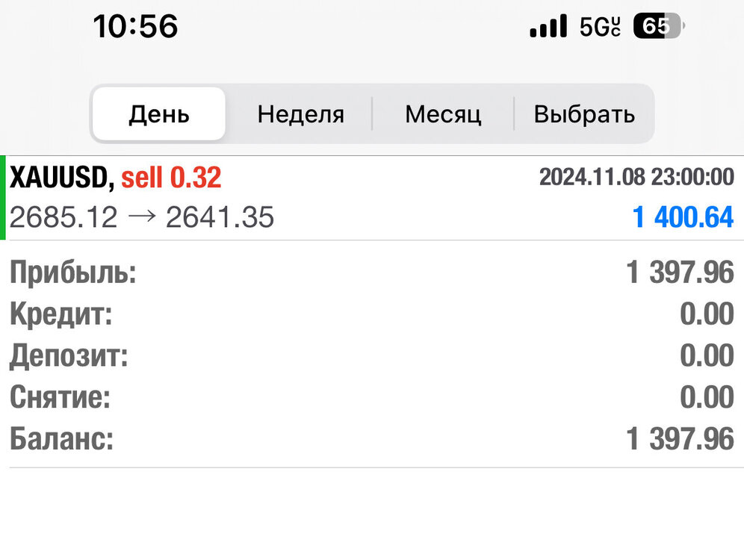
Task: Tap the Снятие summary row
Action: (x=372, y=397)
